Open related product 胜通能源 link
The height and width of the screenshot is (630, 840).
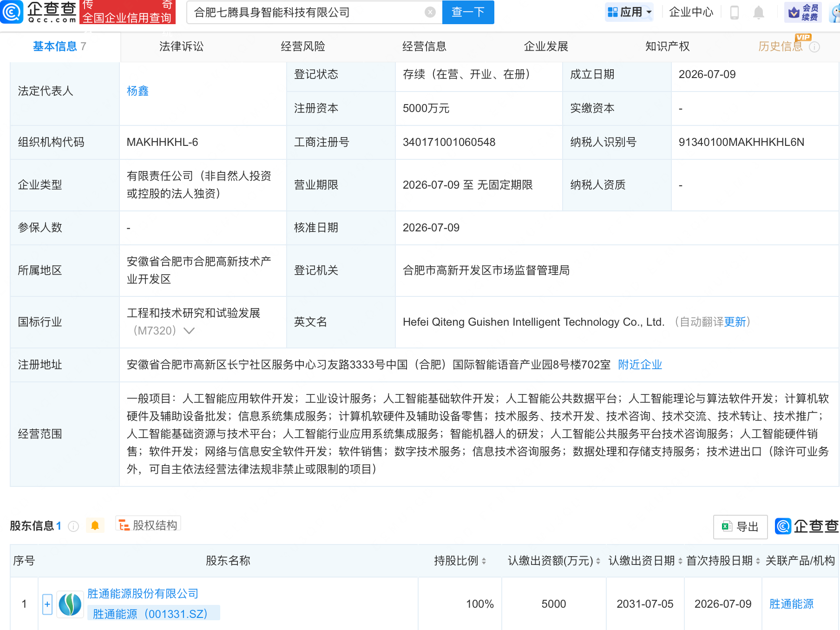[791, 604]
